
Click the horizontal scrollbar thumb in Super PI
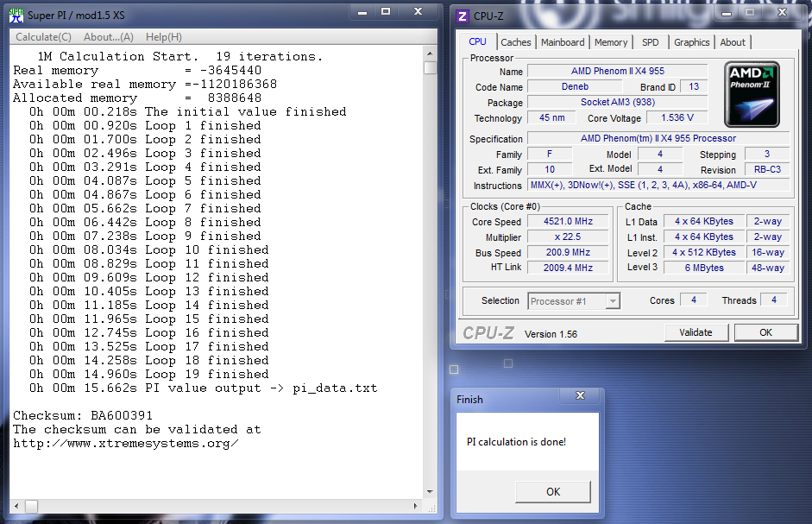tap(32, 506)
